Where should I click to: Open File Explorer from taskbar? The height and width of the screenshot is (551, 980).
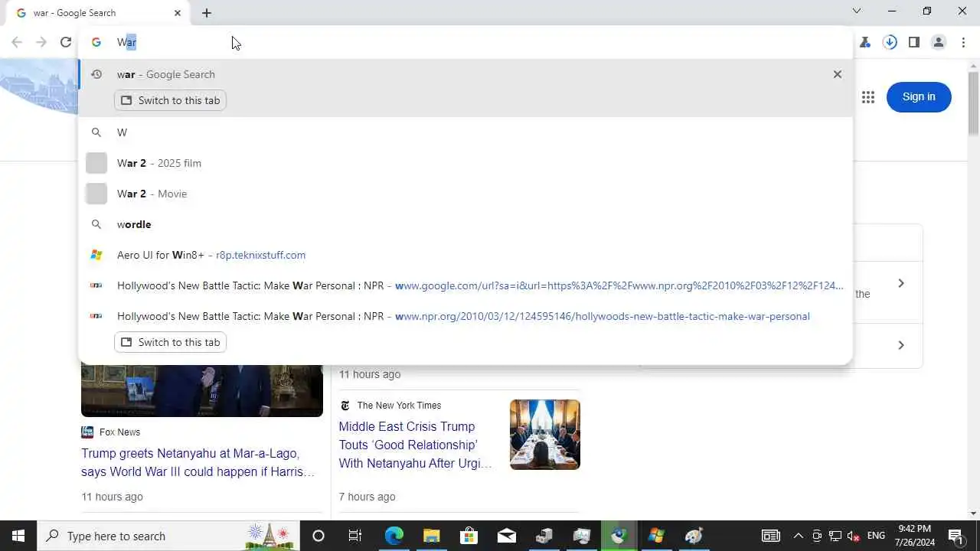click(x=431, y=536)
